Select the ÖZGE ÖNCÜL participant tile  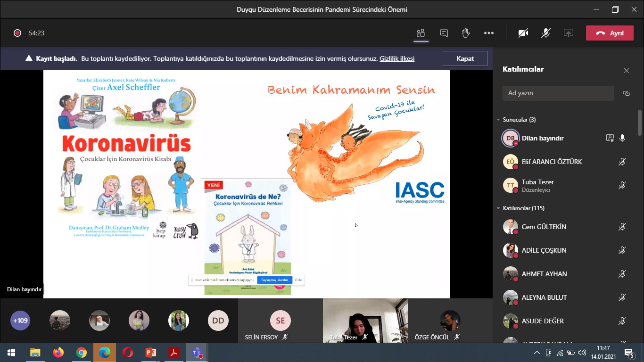[x=450, y=321]
